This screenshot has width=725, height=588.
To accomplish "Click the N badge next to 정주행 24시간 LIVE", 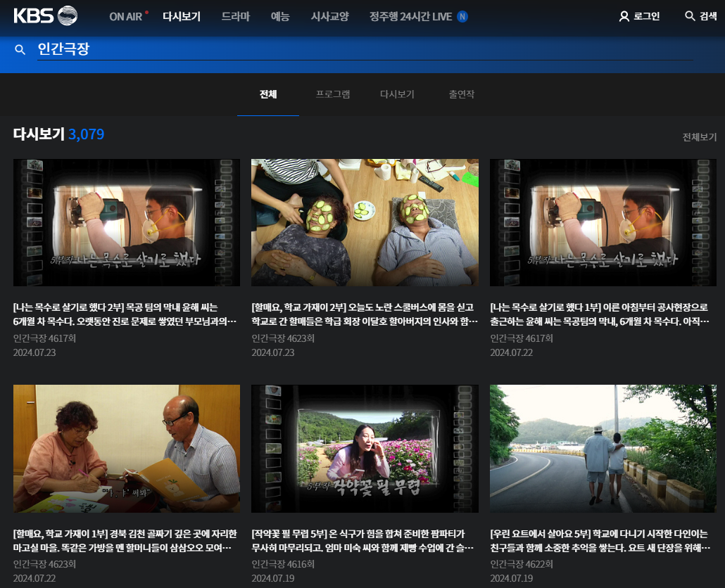I will point(462,17).
